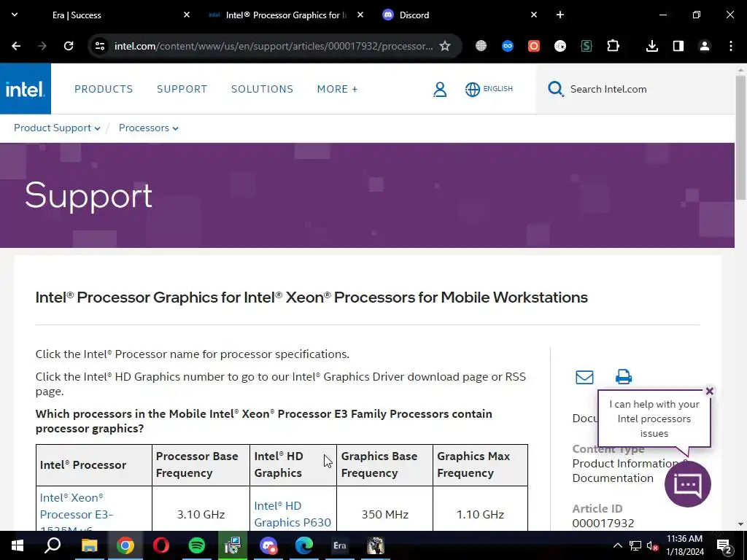
Task: Close the chat help tooltip
Action: click(x=709, y=392)
